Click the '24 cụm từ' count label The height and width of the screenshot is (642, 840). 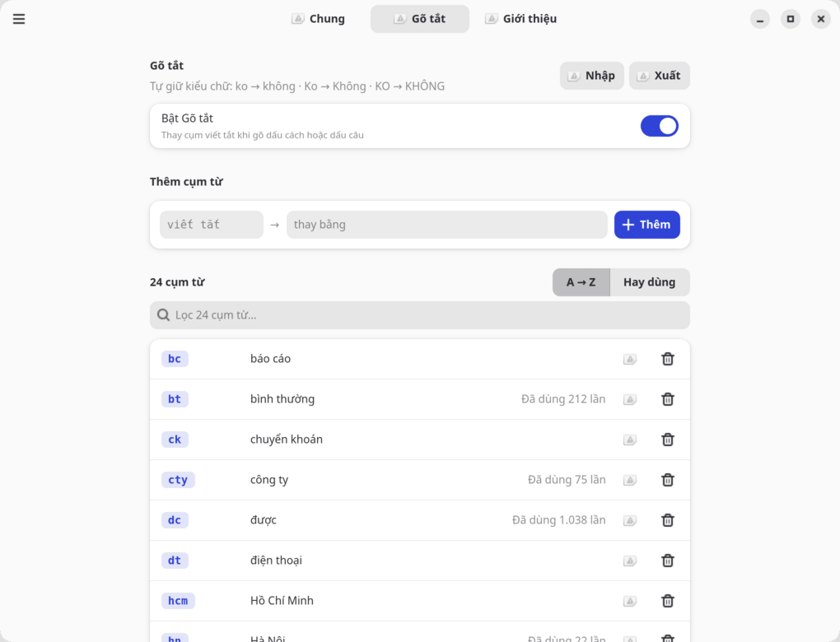177,282
